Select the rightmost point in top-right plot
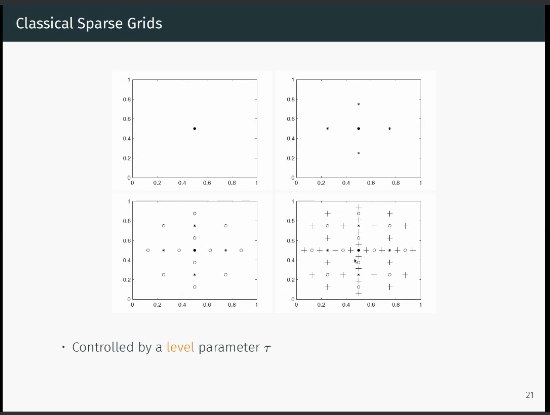 point(389,128)
